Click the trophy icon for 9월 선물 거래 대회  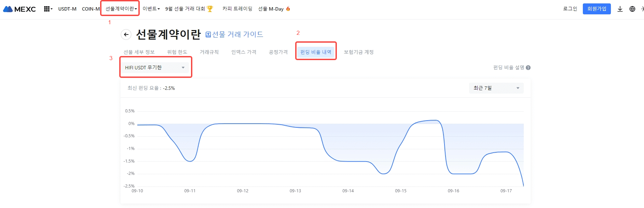click(210, 9)
